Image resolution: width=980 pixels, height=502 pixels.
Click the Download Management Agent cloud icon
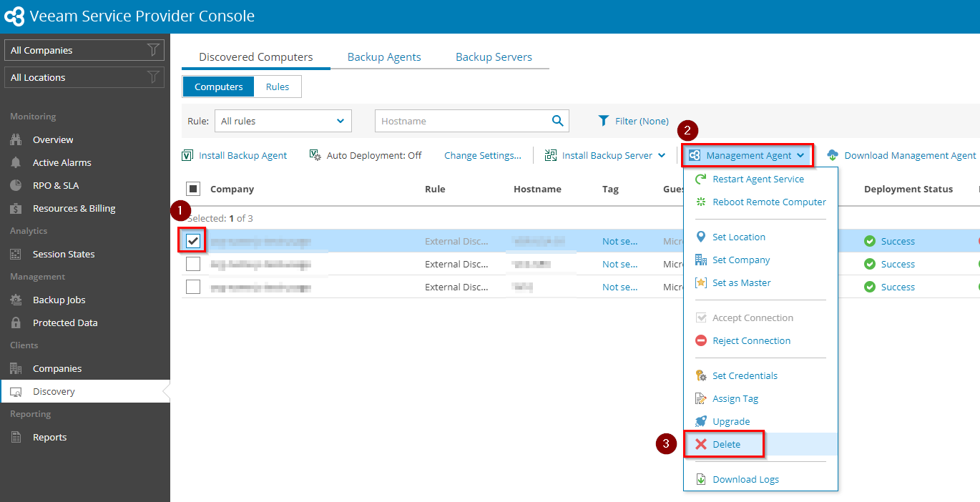click(833, 155)
